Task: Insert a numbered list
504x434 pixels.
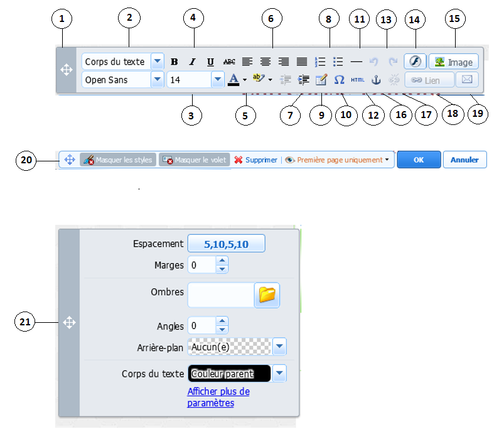Action: (320, 62)
